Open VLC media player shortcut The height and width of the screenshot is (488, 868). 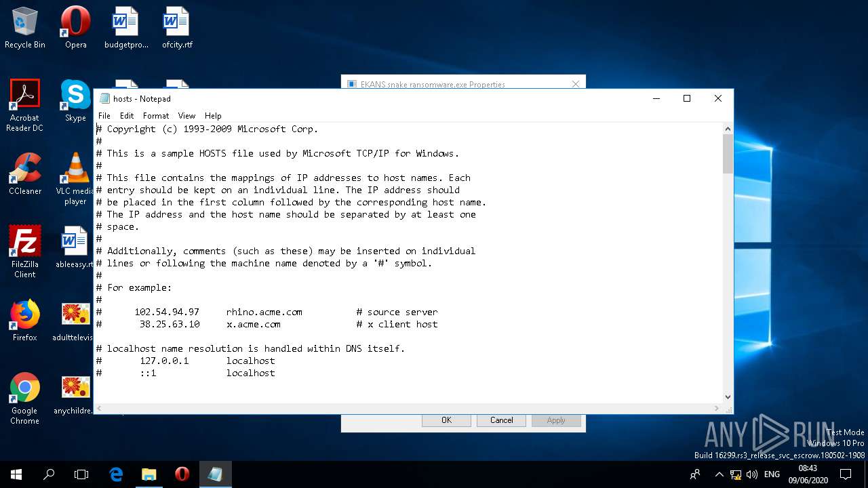tap(75, 179)
